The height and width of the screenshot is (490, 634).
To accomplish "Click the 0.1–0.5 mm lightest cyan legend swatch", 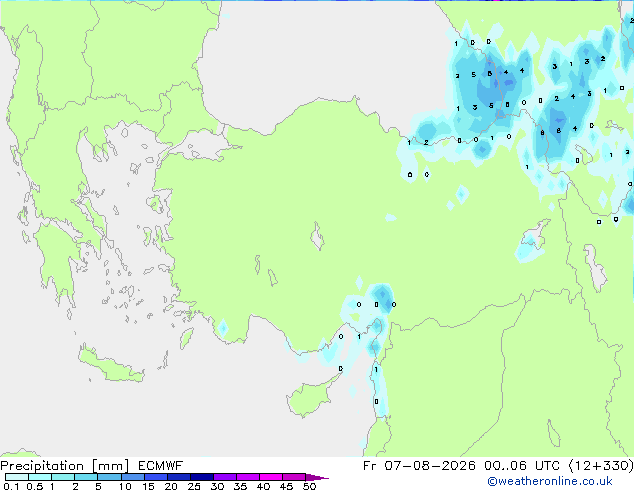I will click(17, 477).
